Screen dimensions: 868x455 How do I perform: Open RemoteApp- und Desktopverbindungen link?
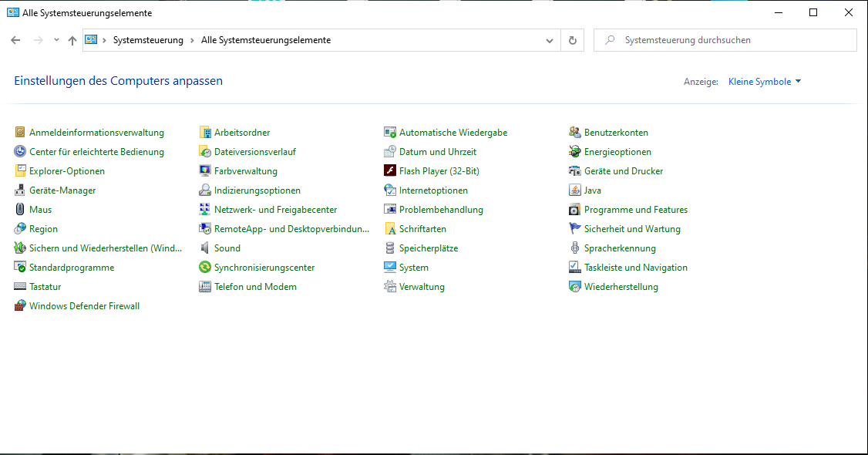[x=291, y=228]
